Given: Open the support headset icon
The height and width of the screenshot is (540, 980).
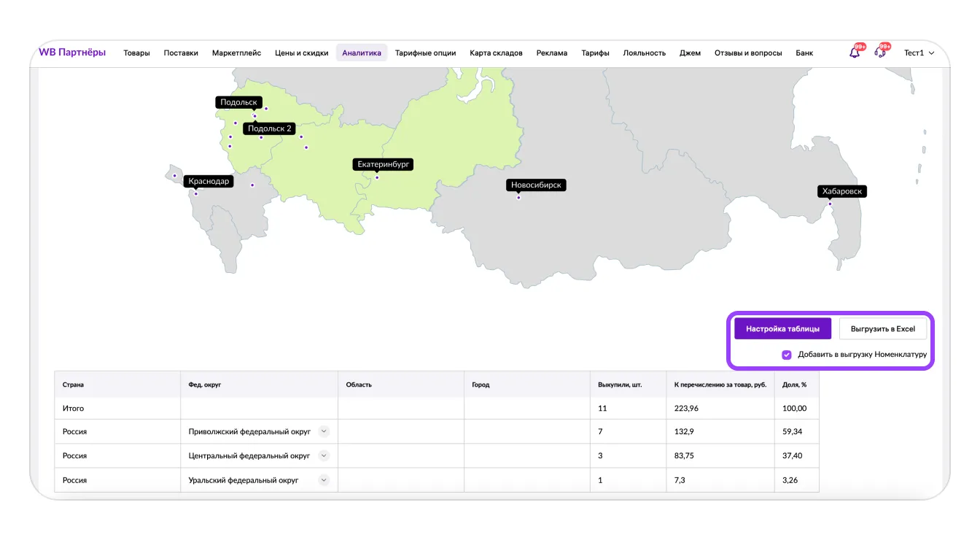Looking at the screenshot, I should 879,53.
